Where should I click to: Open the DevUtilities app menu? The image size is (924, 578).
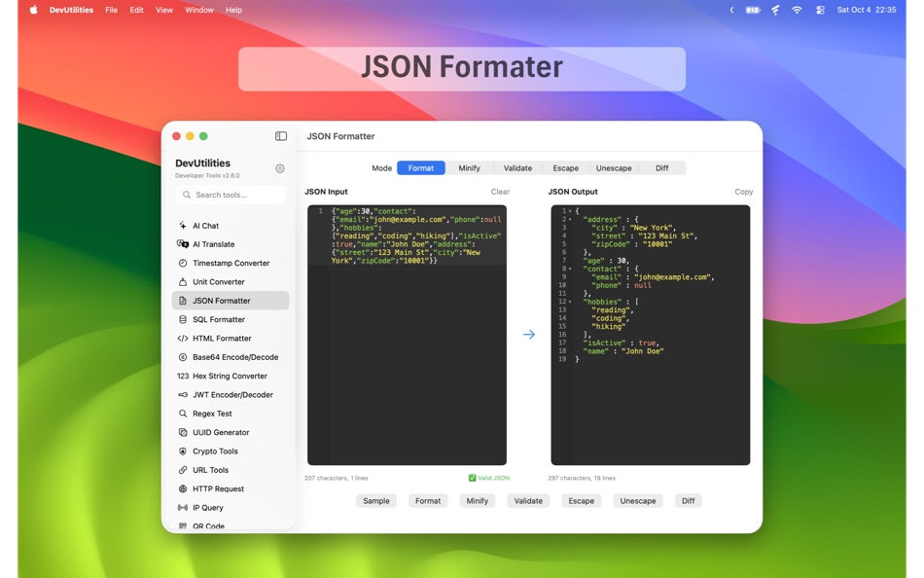71,10
